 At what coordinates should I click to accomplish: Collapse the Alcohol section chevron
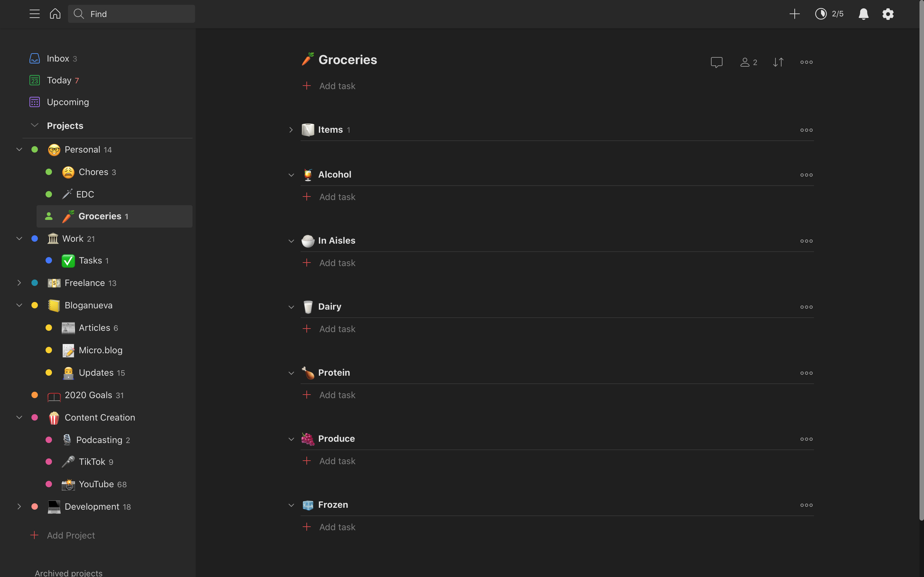coord(291,174)
